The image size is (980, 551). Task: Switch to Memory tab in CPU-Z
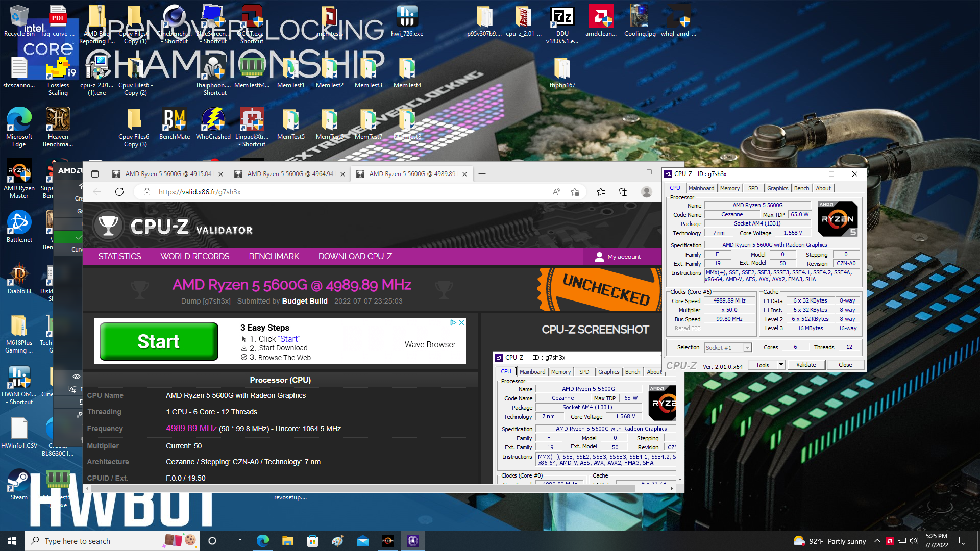(730, 188)
